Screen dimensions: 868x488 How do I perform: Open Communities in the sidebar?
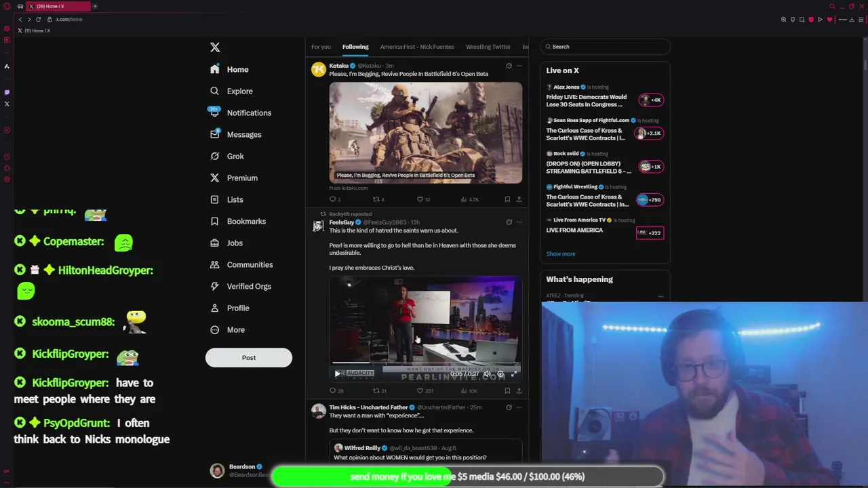pyautogui.click(x=241, y=264)
